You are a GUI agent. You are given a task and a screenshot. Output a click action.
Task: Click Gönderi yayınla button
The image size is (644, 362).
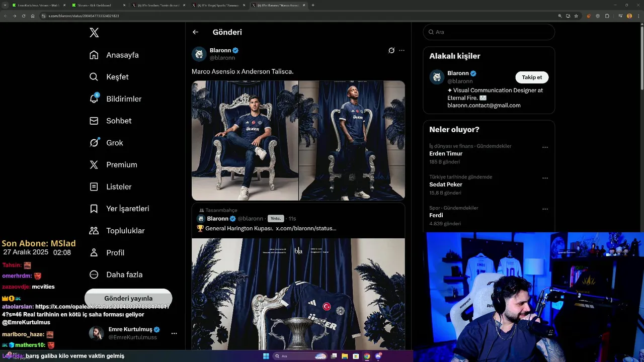128,298
